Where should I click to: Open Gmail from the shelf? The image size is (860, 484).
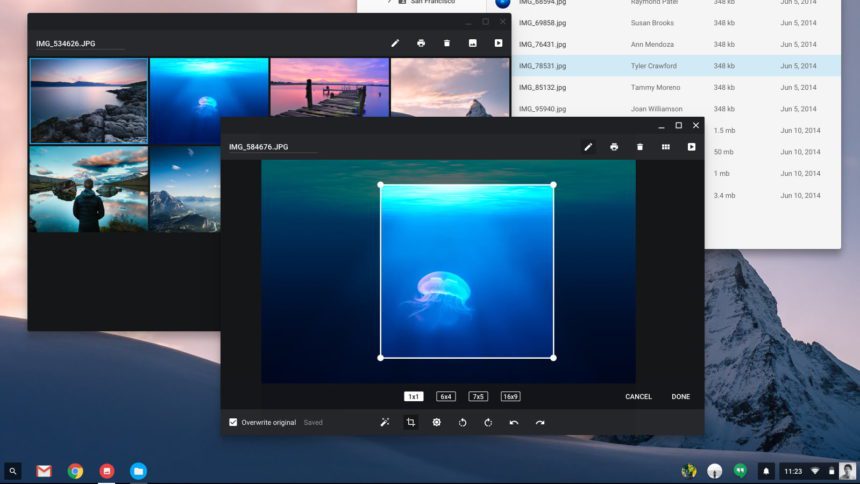44,471
